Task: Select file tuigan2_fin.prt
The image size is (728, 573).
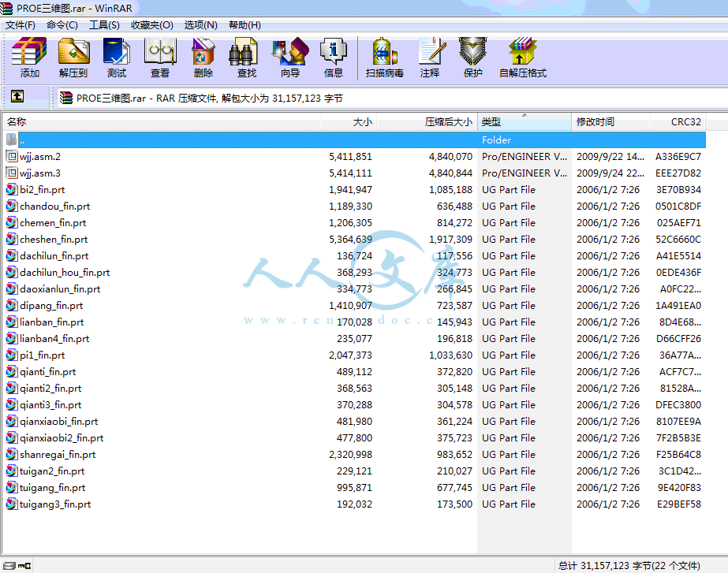Action: click(x=52, y=471)
